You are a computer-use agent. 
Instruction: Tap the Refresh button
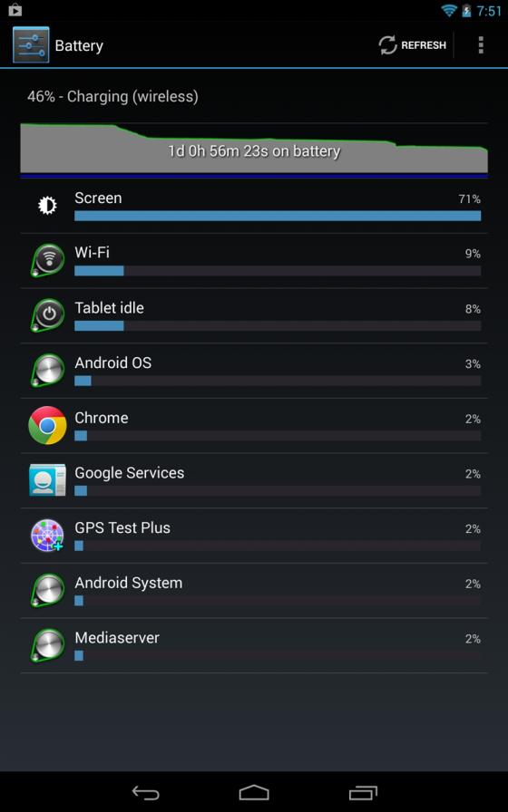412,45
